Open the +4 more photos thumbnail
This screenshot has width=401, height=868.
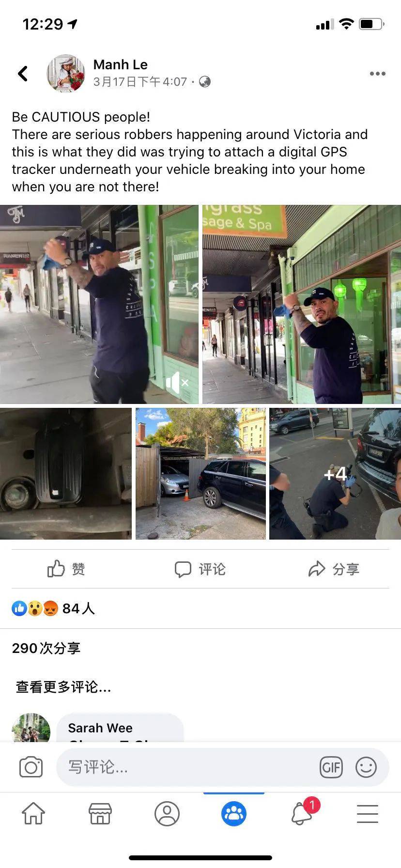(x=335, y=474)
